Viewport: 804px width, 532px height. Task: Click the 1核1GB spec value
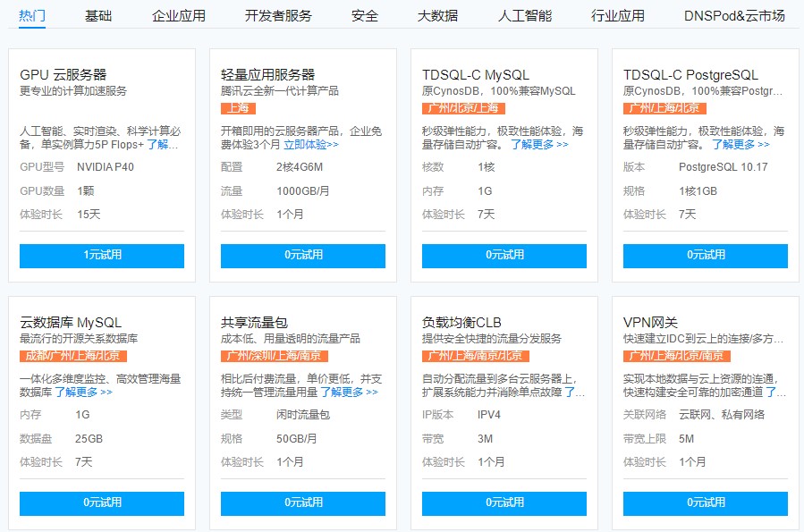point(698,191)
